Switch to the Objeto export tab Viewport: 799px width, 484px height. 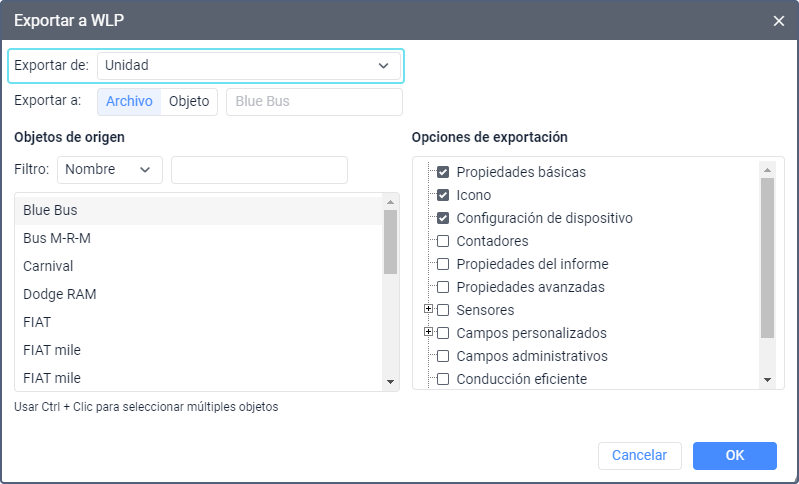click(189, 101)
